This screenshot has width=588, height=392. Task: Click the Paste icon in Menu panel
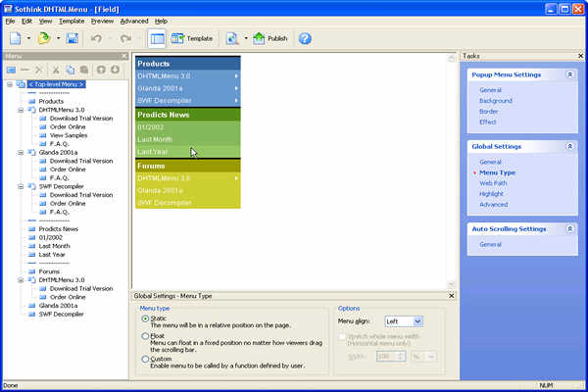84,70
